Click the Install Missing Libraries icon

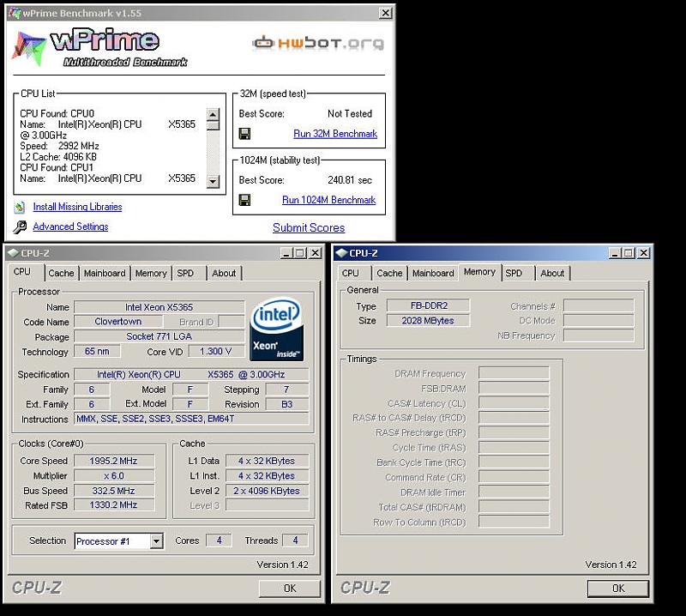click(x=19, y=207)
